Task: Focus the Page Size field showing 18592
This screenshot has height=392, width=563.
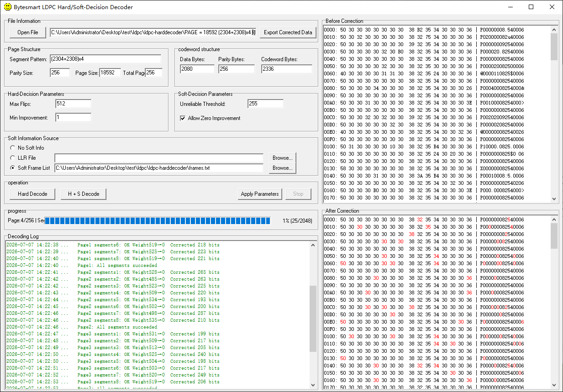Action: tap(110, 73)
